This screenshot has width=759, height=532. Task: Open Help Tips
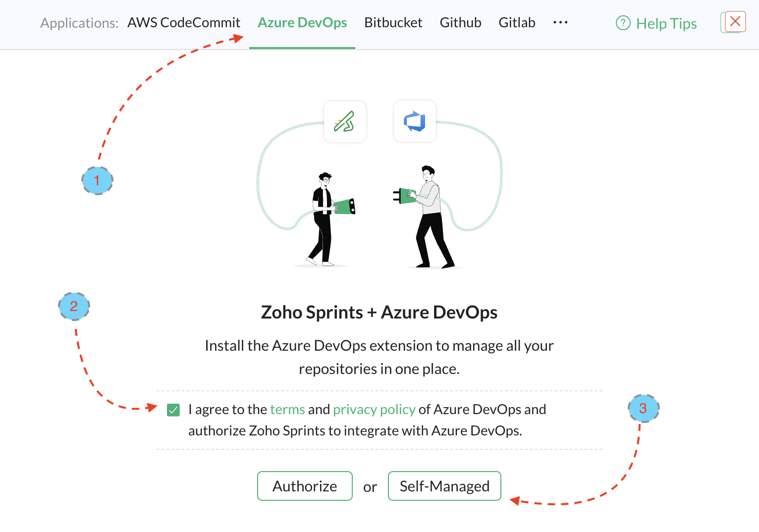pos(656,23)
